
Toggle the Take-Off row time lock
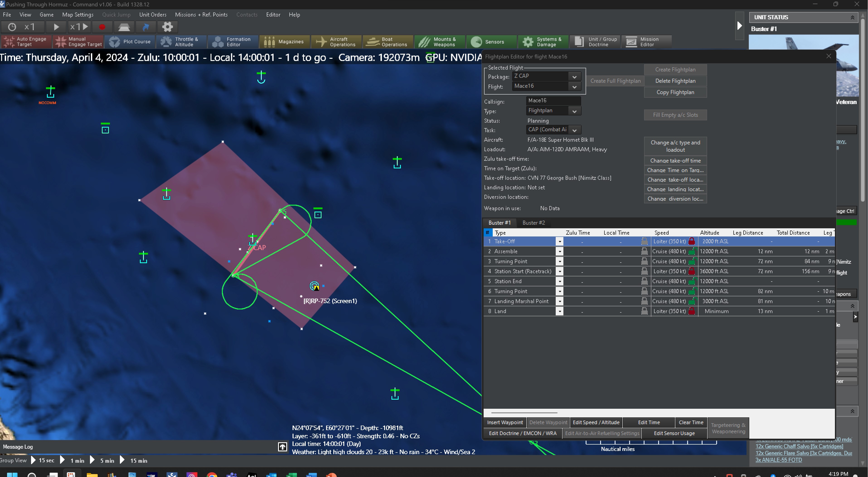(644, 241)
